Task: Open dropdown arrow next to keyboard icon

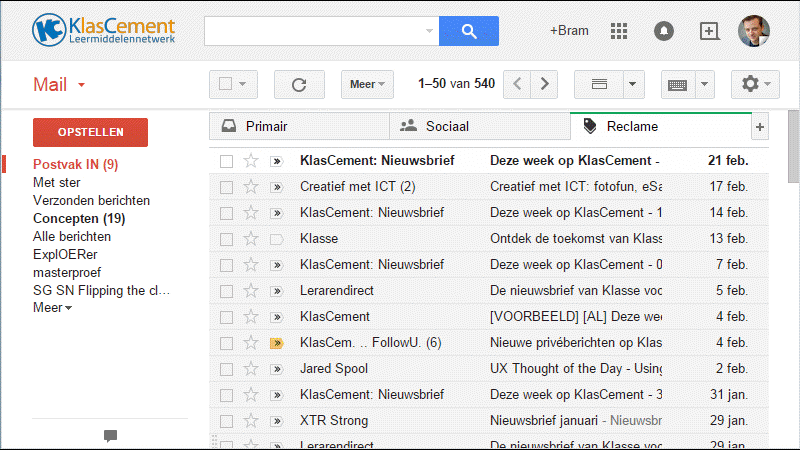Action: [x=704, y=84]
